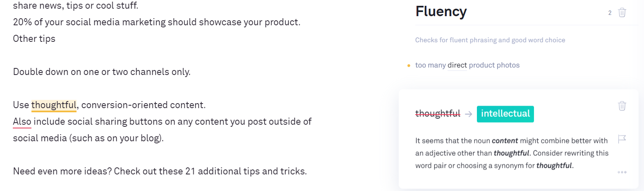Viewport: 644px width, 191px height.
Task: Click the struck-through 'thoughtful' in the card
Action: pyautogui.click(x=438, y=114)
